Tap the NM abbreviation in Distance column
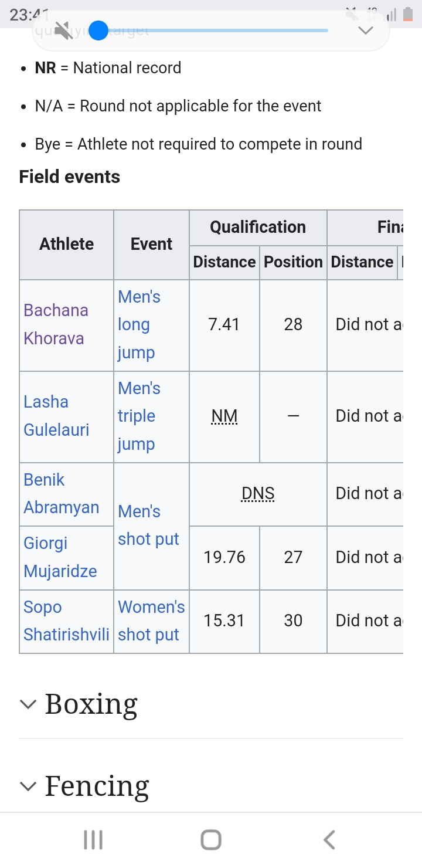422x868 pixels. click(224, 416)
